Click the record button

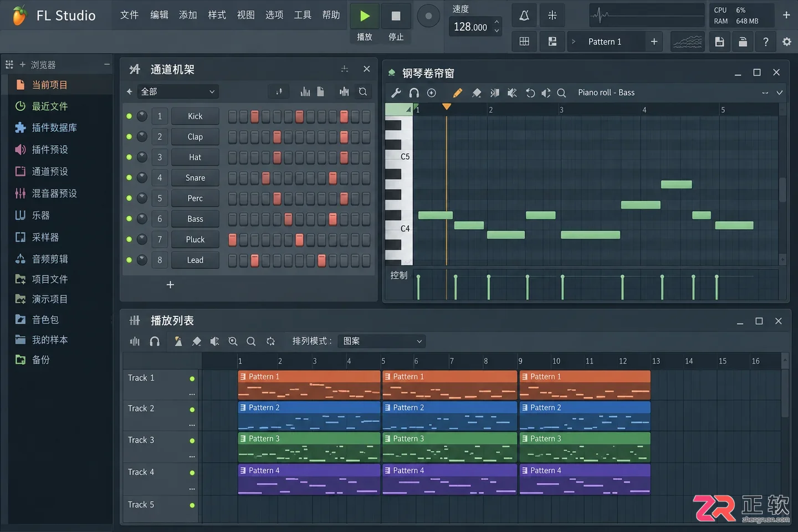point(428,16)
